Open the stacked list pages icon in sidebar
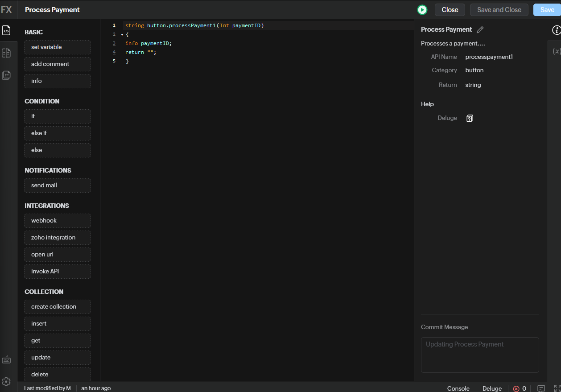 [x=6, y=75]
